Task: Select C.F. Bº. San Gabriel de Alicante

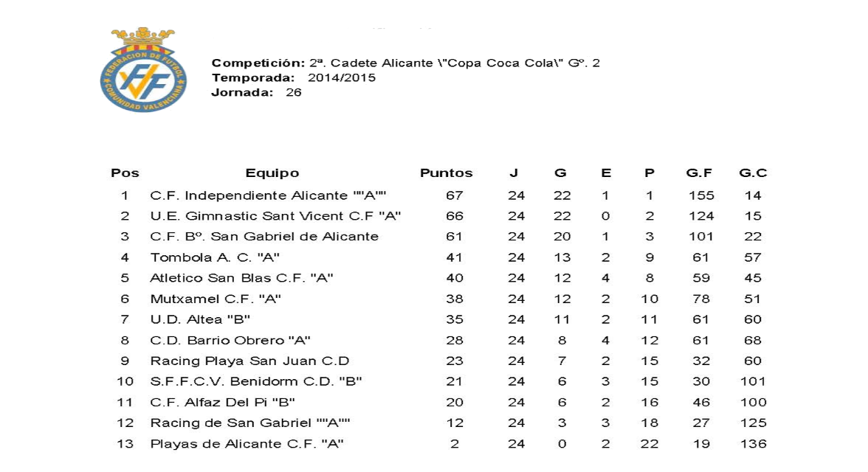Action: (x=264, y=237)
